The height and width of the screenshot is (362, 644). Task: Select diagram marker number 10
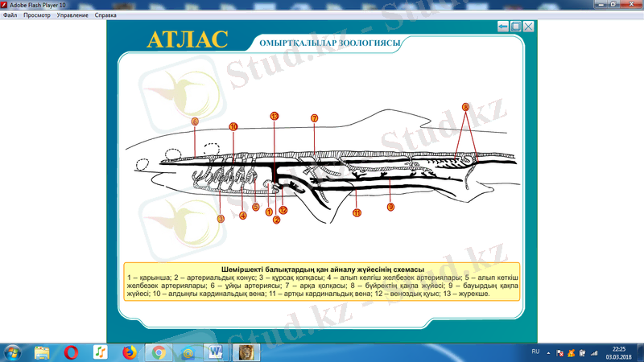point(233,127)
